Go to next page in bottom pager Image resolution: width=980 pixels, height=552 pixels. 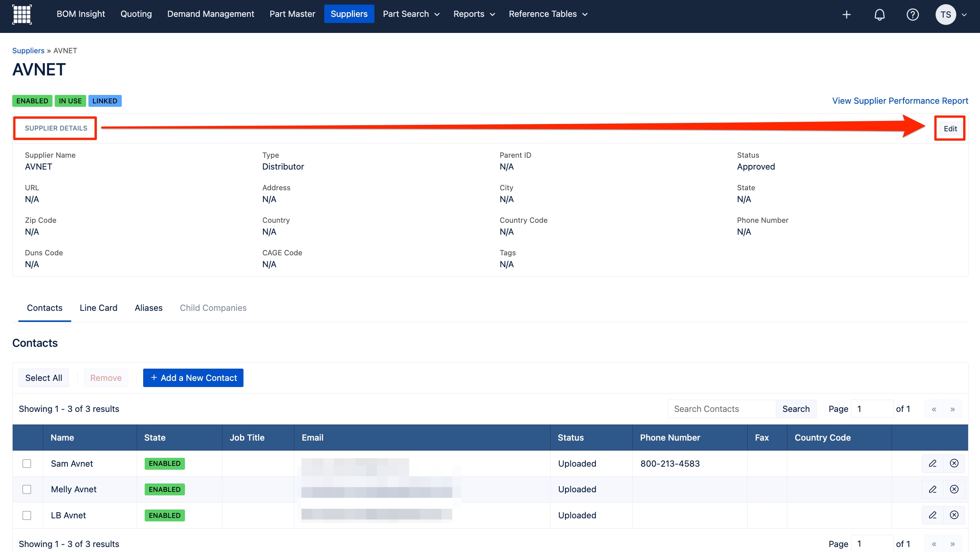pyautogui.click(x=952, y=544)
